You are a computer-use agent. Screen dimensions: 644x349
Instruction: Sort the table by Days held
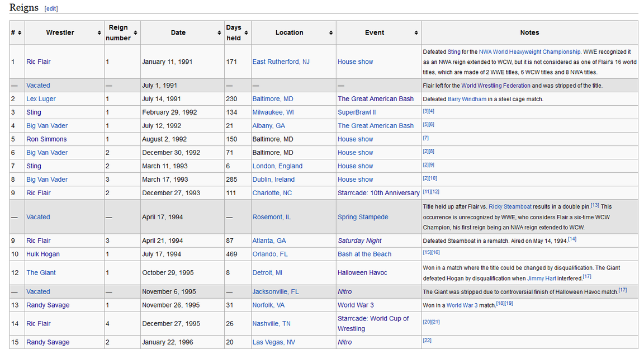pos(246,33)
